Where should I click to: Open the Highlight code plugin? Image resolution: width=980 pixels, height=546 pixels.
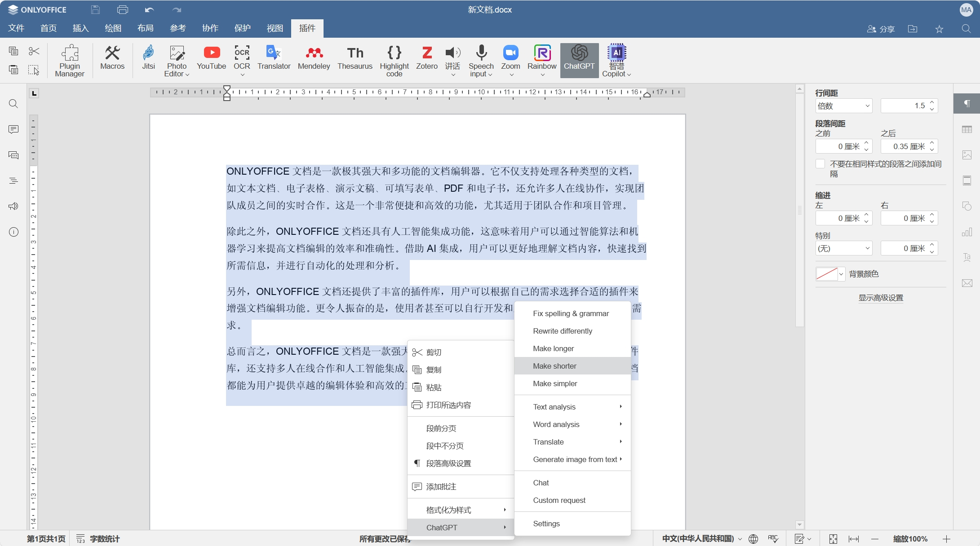[x=394, y=61]
